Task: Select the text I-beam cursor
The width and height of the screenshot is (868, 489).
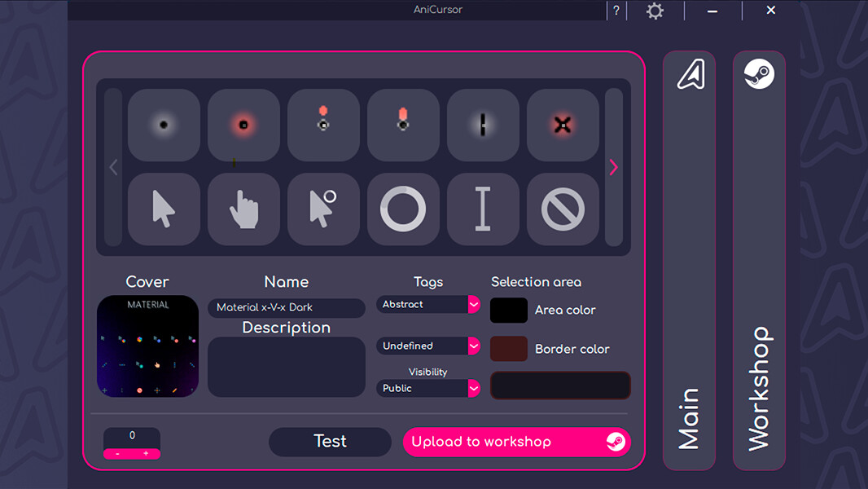Action: (482, 209)
